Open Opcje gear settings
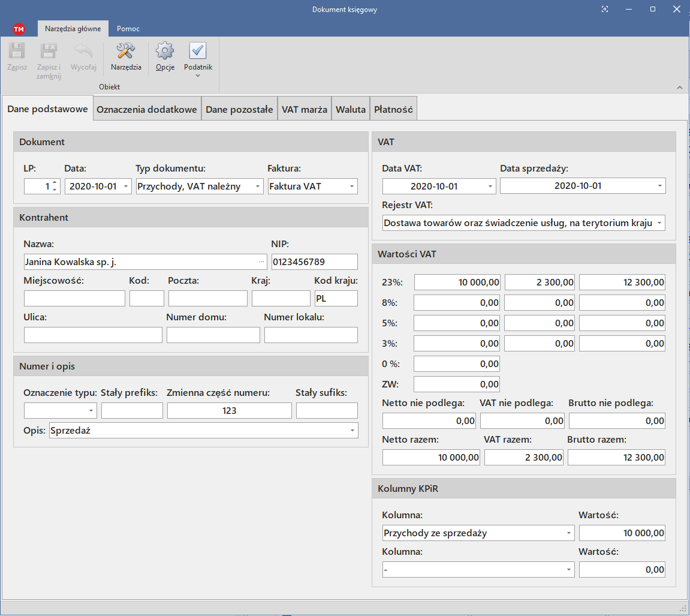Viewport: 690px width, 616px height. tap(165, 52)
